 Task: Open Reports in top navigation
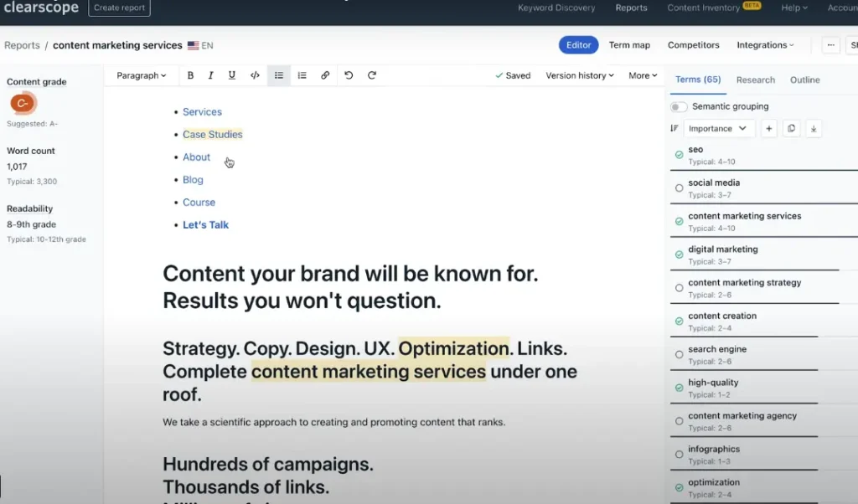click(x=631, y=8)
